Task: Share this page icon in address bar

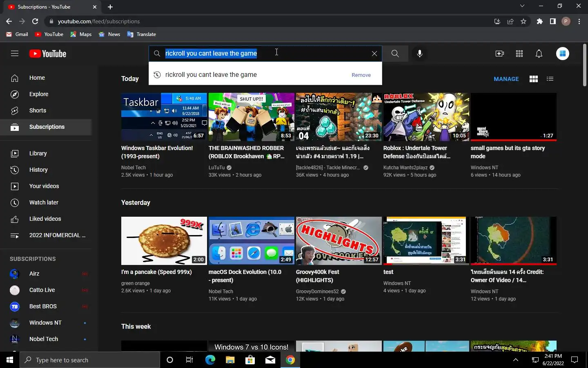Action: pyautogui.click(x=510, y=21)
